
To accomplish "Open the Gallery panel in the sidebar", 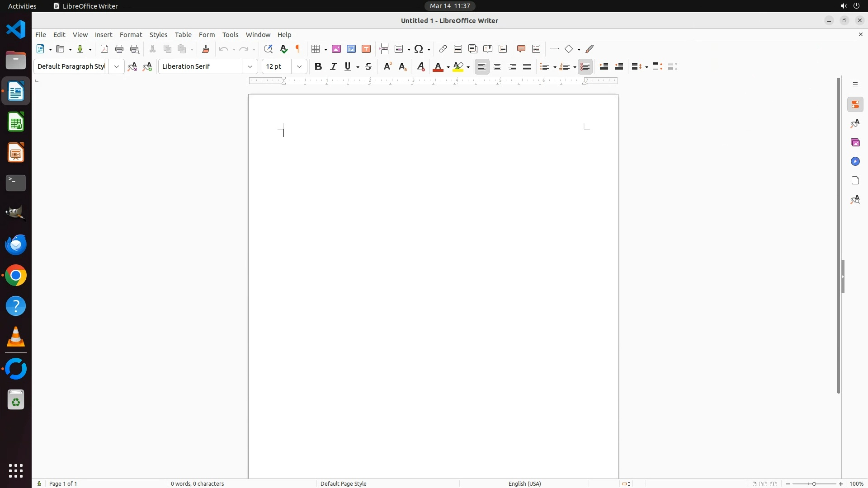I will (855, 143).
